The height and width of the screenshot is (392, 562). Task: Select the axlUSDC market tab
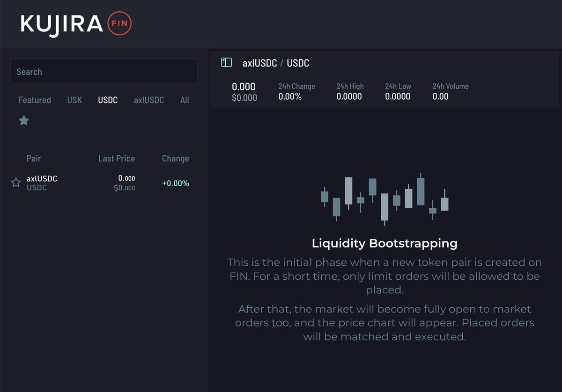click(x=149, y=100)
